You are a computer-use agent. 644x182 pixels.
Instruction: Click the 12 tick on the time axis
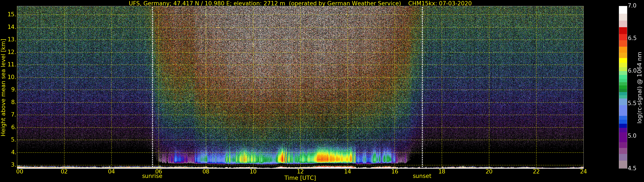300,172
